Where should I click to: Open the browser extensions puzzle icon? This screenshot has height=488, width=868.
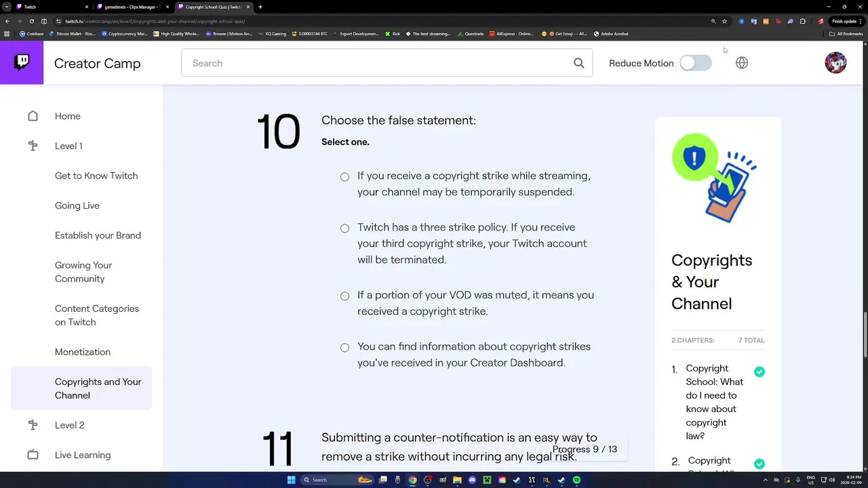[803, 21]
